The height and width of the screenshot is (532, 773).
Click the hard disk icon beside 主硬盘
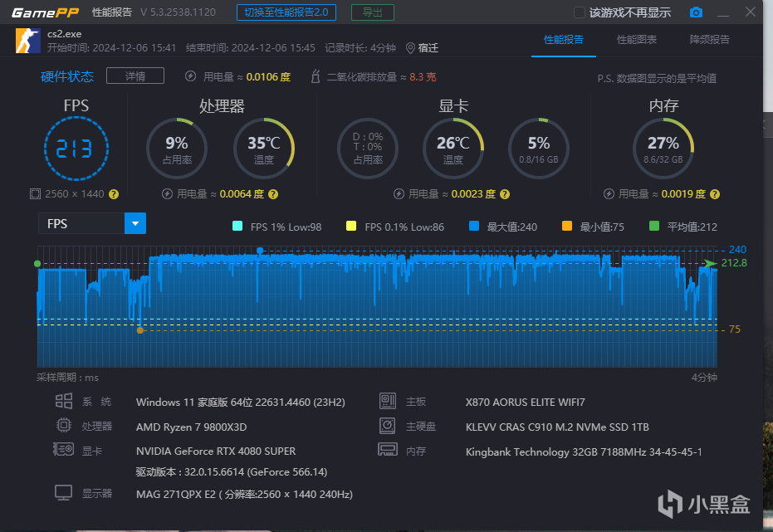click(x=388, y=426)
